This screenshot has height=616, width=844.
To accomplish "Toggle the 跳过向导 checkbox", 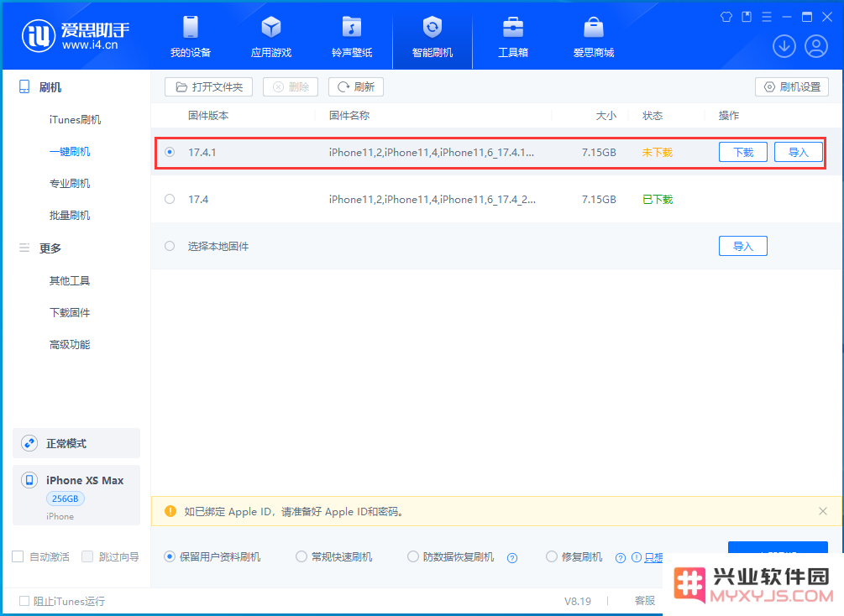I will pyautogui.click(x=87, y=556).
